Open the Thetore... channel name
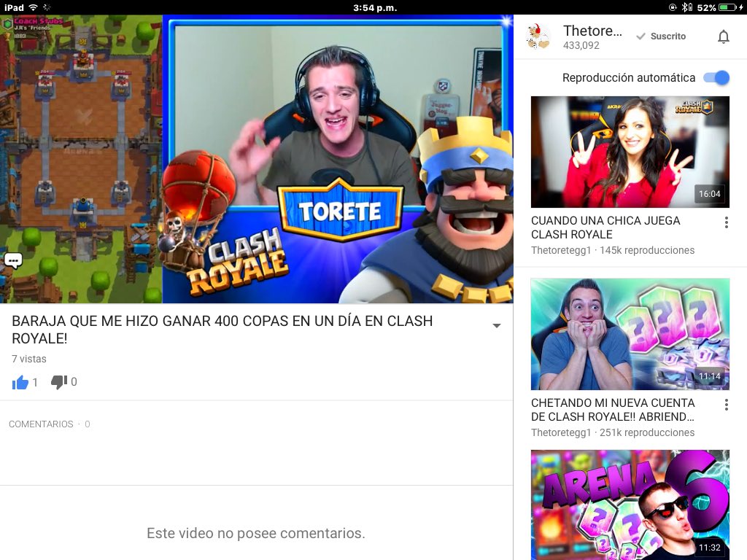The image size is (747, 560). (592, 31)
